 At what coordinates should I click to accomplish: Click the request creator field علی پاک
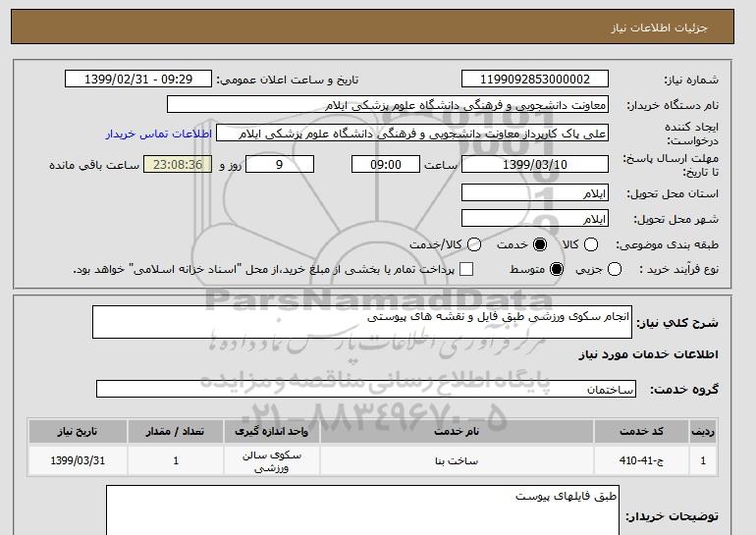(x=412, y=134)
